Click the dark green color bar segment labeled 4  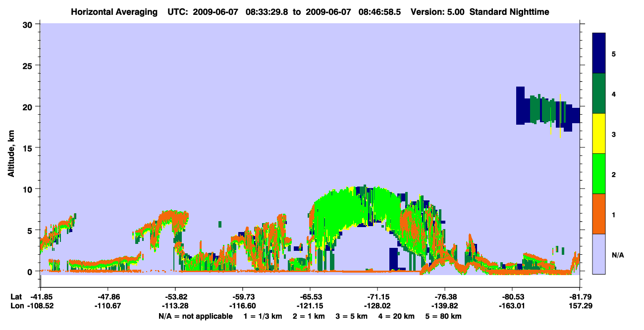[599, 94]
